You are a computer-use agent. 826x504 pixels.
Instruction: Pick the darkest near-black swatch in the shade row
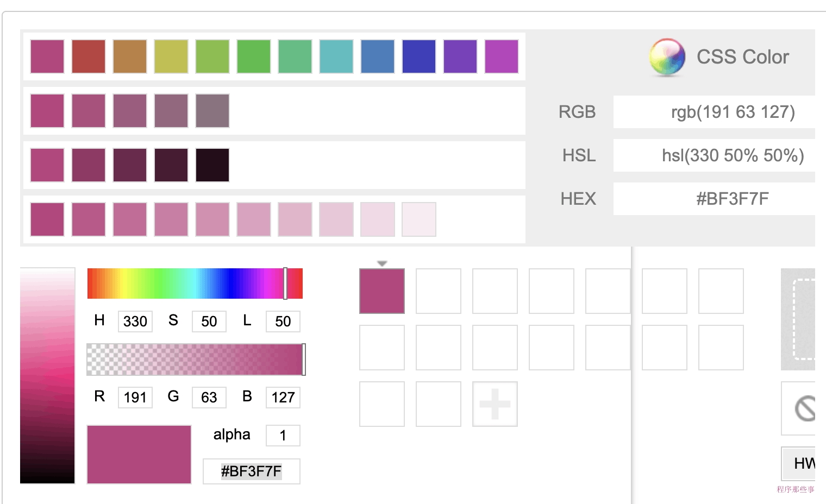pyautogui.click(x=212, y=165)
